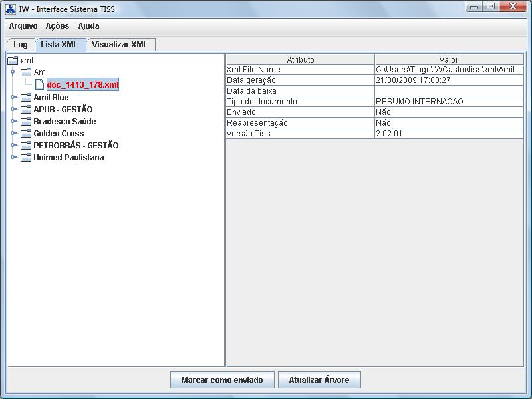
Task: Close the IW - Interface Sistema TISS window
Action: [x=513, y=7]
